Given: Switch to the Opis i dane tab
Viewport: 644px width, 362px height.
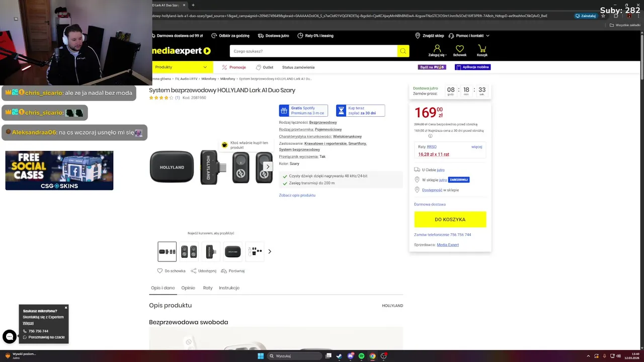Looking at the screenshot, I should coord(163,288).
